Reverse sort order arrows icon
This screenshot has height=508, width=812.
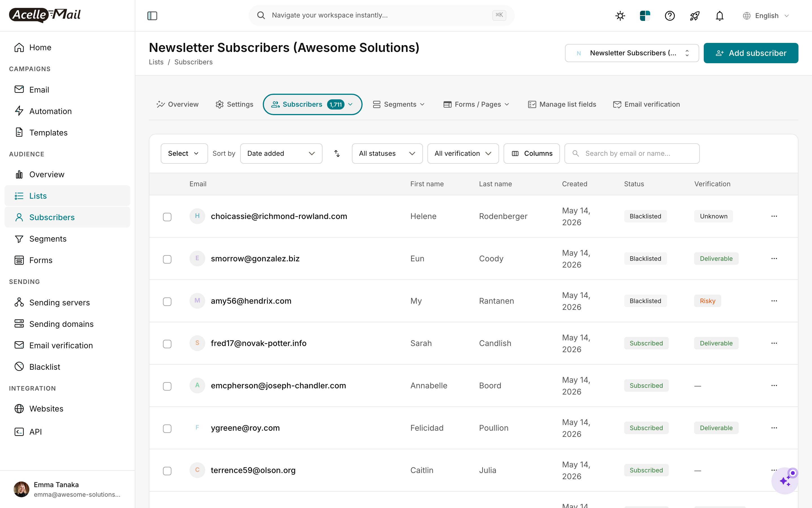(x=337, y=154)
